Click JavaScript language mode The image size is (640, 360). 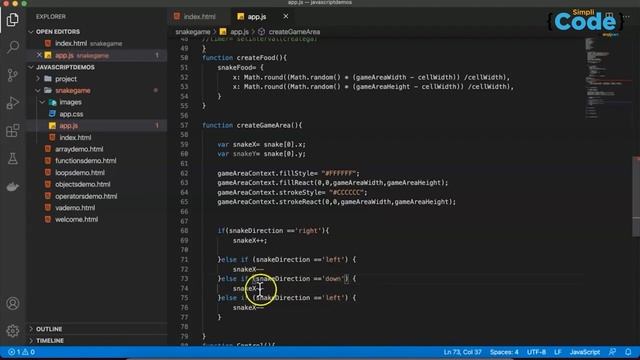[585, 352]
